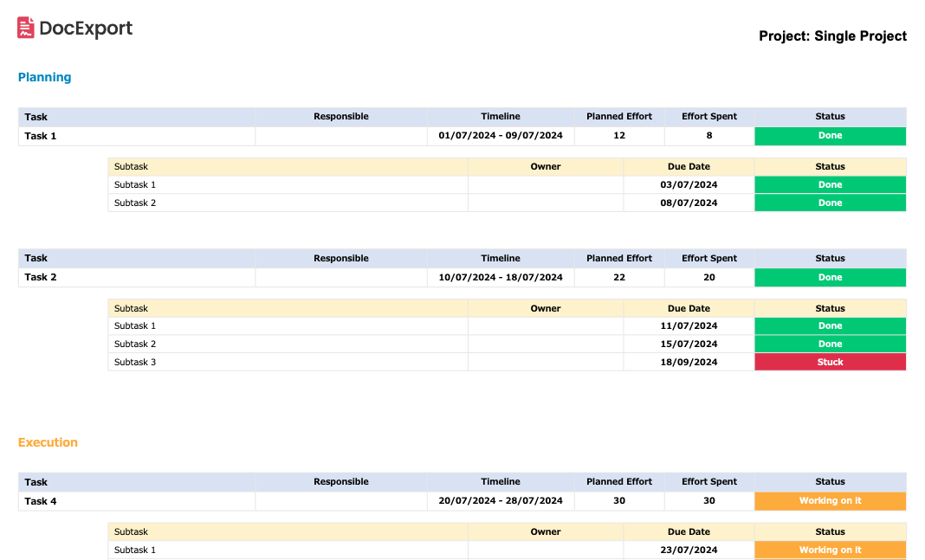Click the Owner header under Task 2
The image size is (925, 560).
tap(545, 308)
